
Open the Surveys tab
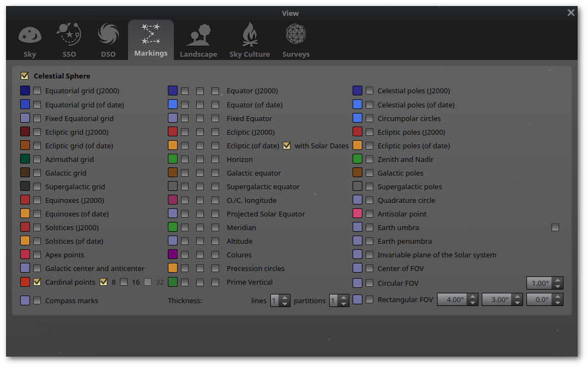pyautogui.click(x=296, y=40)
